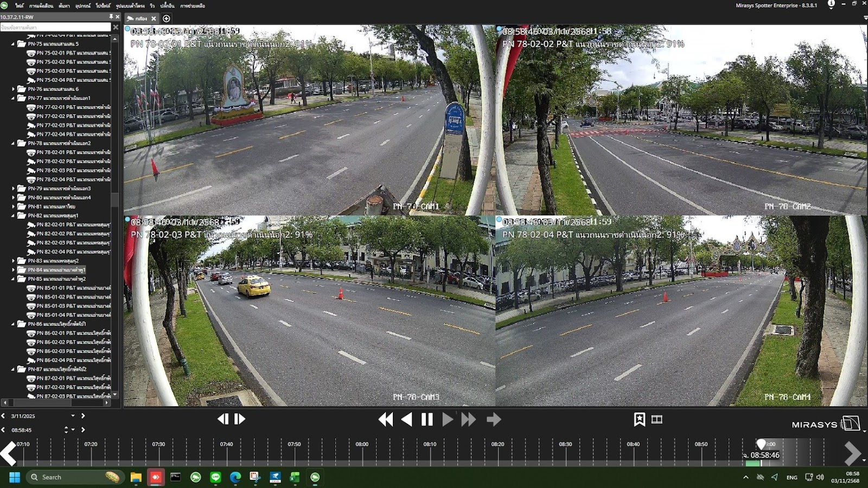Collapse the PN-75 folder
The image size is (868, 488).
tap(13, 44)
